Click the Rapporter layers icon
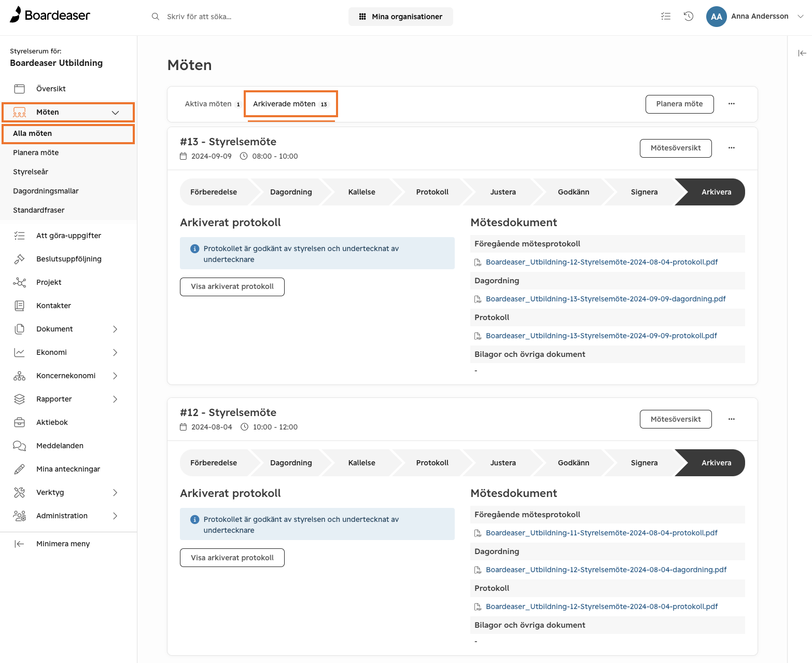Viewport: 812px width, 663px height. coord(19,399)
